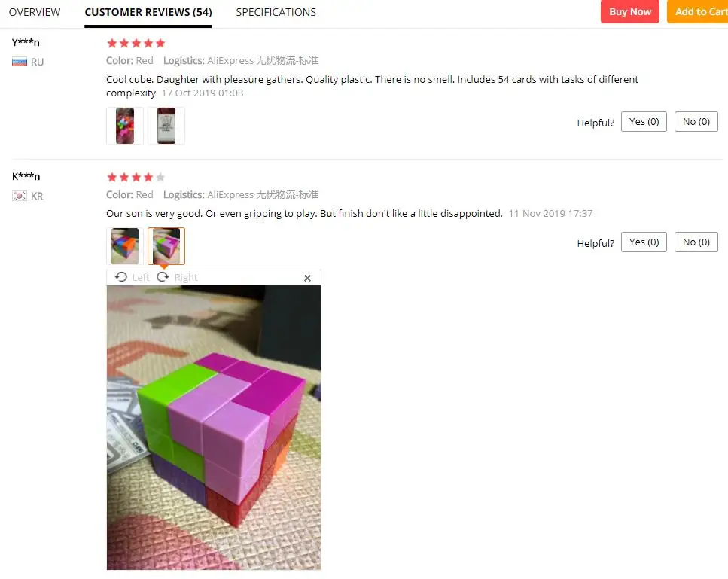Open the OVERVIEW tab
This screenshot has width=728, height=579.
[x=35, y=12]
